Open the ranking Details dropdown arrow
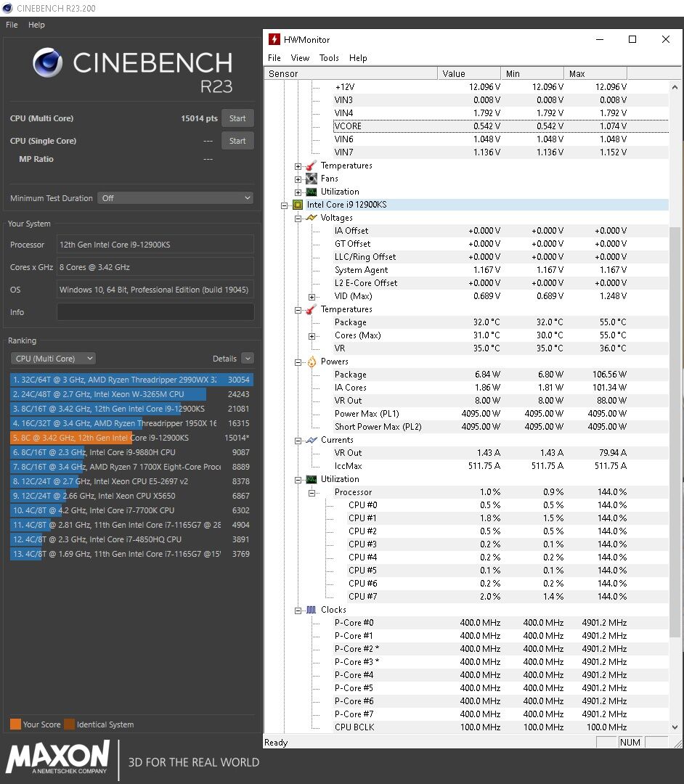 pos(248,359)
